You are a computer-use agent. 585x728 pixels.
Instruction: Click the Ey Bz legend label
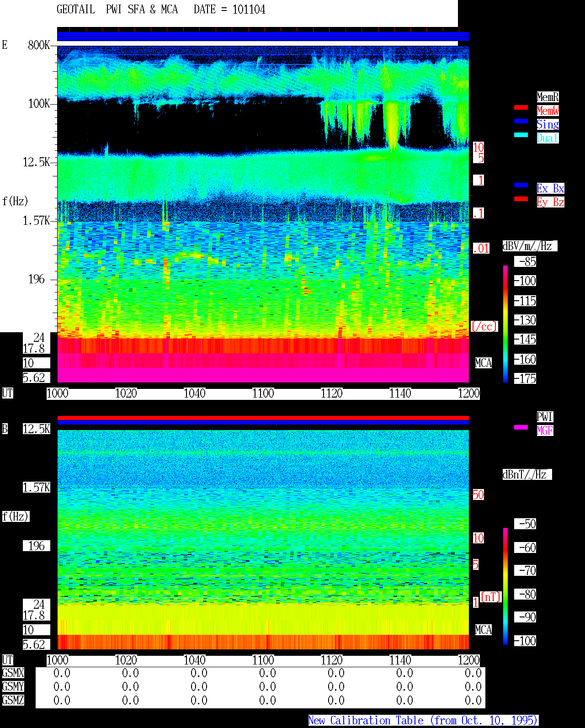coord(550,202)
